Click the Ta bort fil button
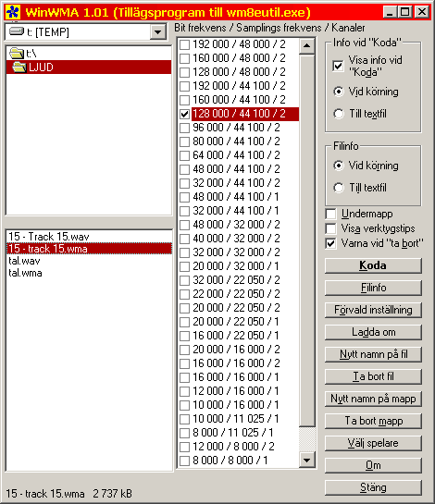Image resolution: width=435 pixels, height=504 pixels. point(373,376)
